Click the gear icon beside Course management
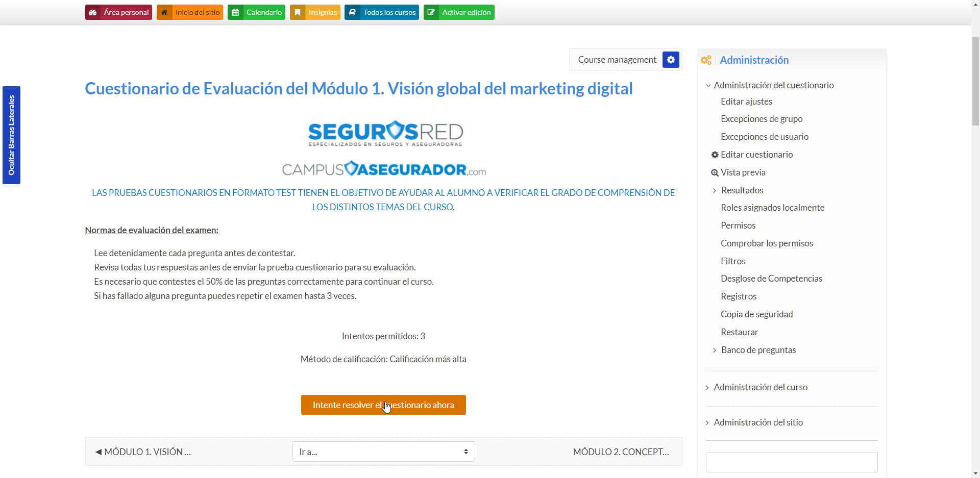Image resolution: width=980 pixels, height=478 pixels. 671,60
